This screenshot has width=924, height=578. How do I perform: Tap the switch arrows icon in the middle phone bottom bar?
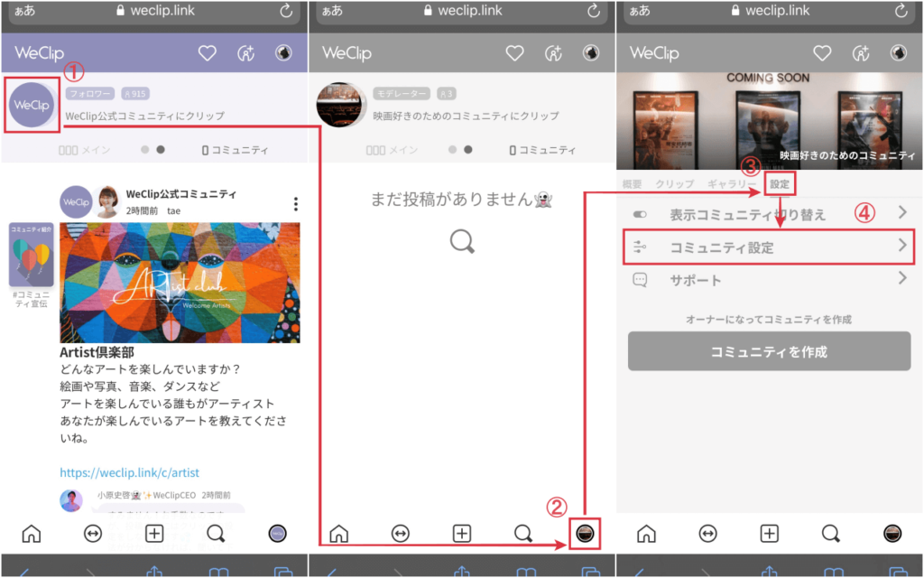tap(400, 534)
